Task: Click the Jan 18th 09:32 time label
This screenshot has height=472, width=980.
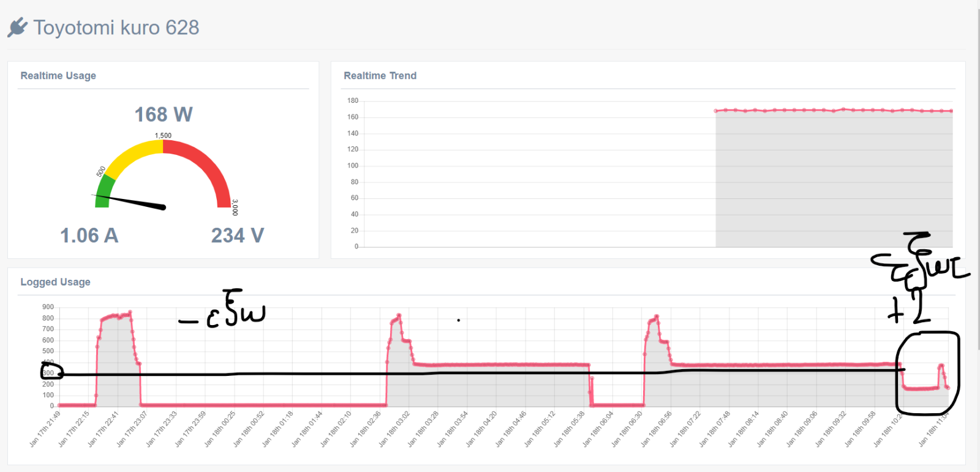Action: [x=831, y=429]
